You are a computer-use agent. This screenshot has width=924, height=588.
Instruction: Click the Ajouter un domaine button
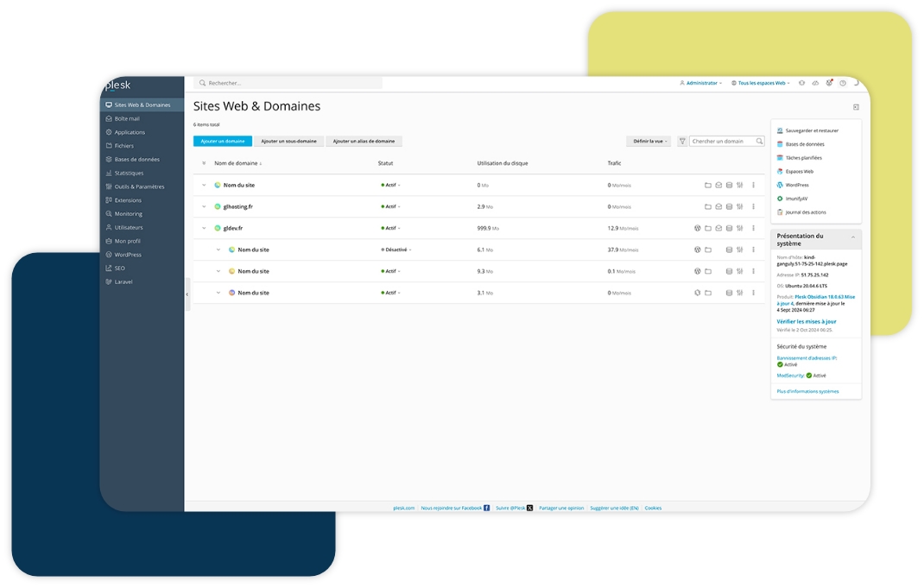(222, 142)
